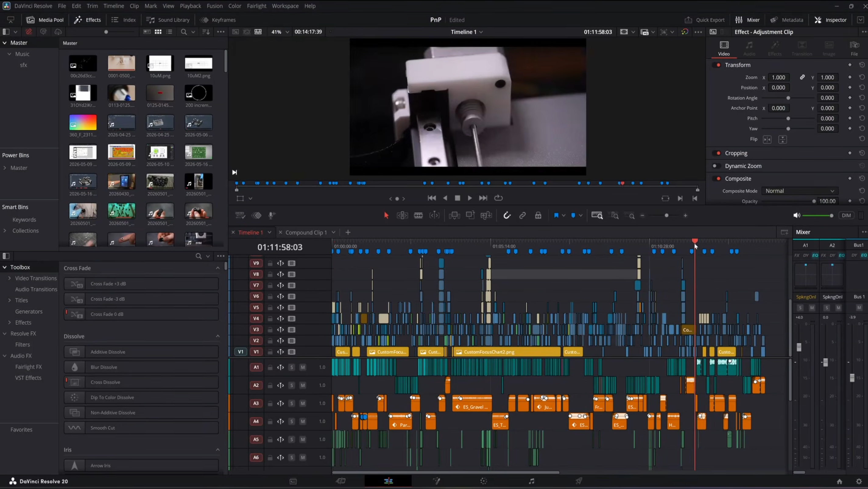868x489 pixels.
Task: Mute audio track A1
Action: 303,367
